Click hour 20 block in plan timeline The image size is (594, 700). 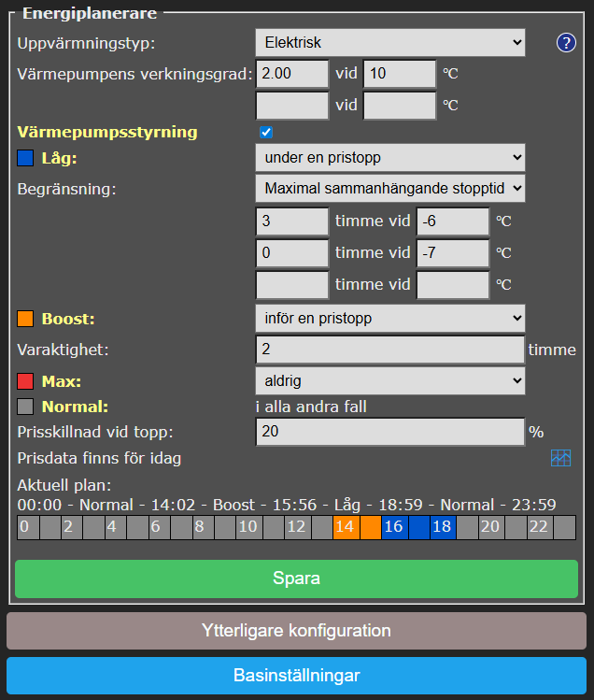[489, 527]
